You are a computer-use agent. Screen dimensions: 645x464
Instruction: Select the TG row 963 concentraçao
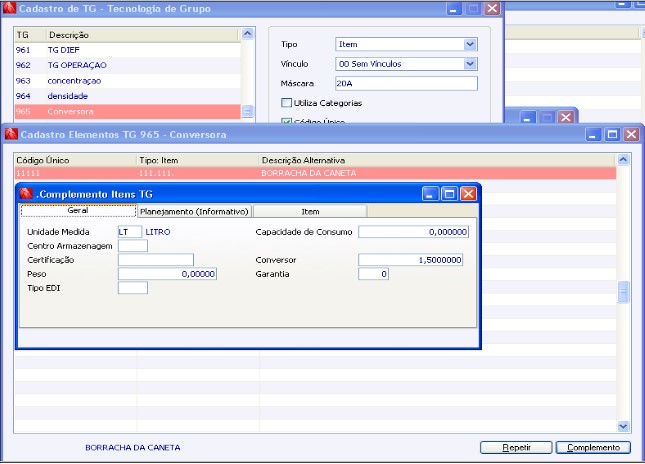point(128,81)
